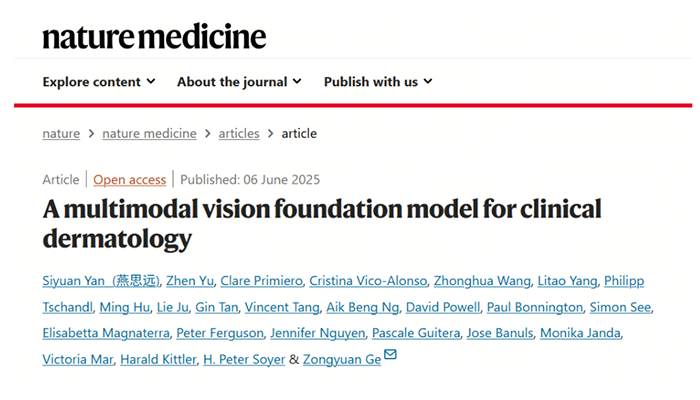The height and width of the screenshot is (400, 700).
Task: Expand the Explore content menu
Action: tap(99, 82)
